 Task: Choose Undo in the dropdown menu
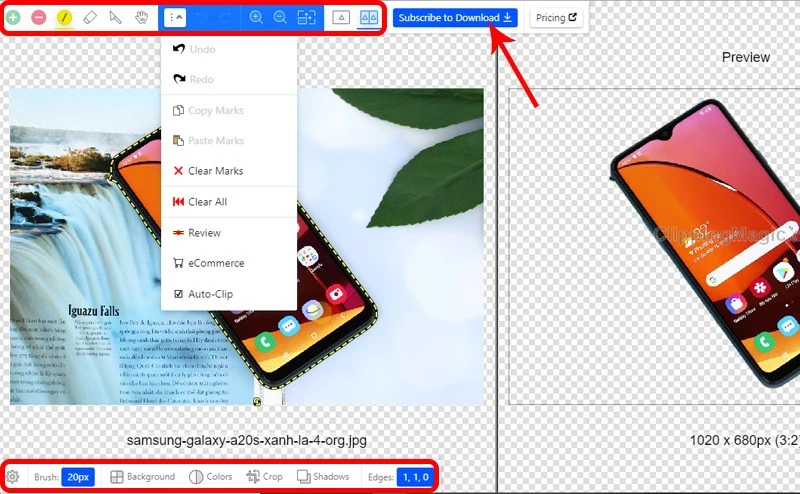click(x=229, y=49)
